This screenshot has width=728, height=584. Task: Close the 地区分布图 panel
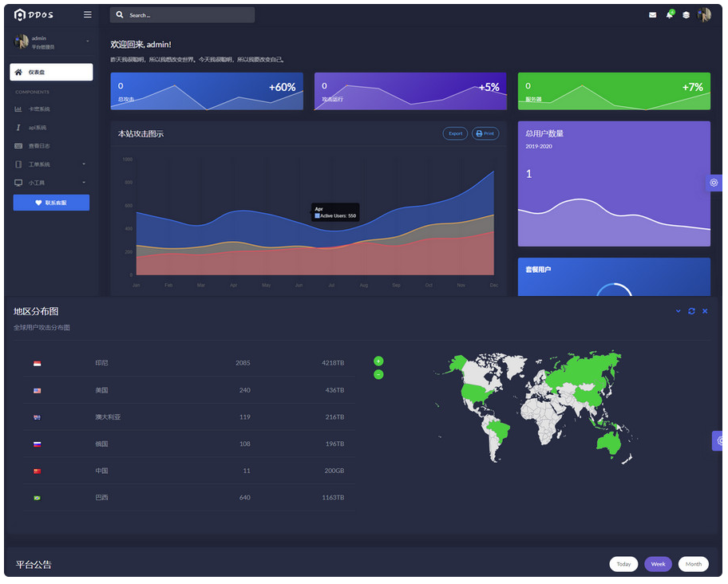point(705,311)
